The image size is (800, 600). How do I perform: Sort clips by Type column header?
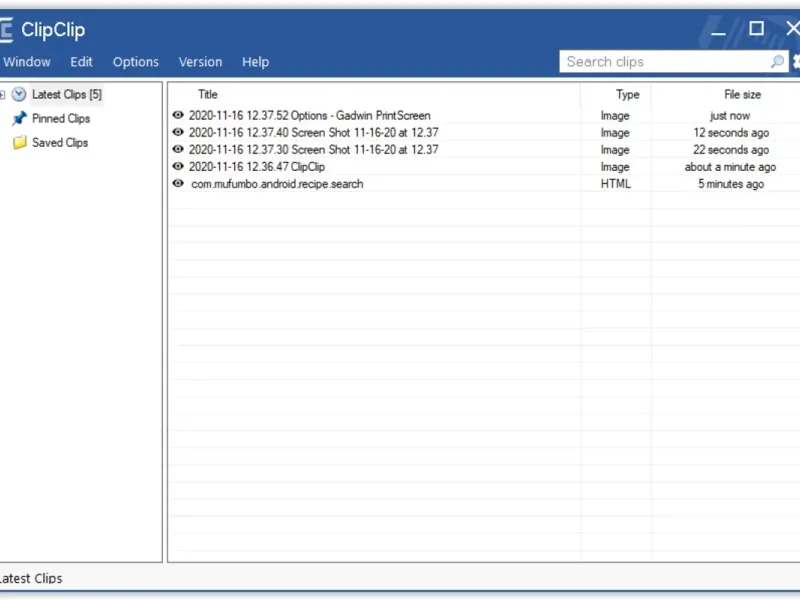click(627, 94)
